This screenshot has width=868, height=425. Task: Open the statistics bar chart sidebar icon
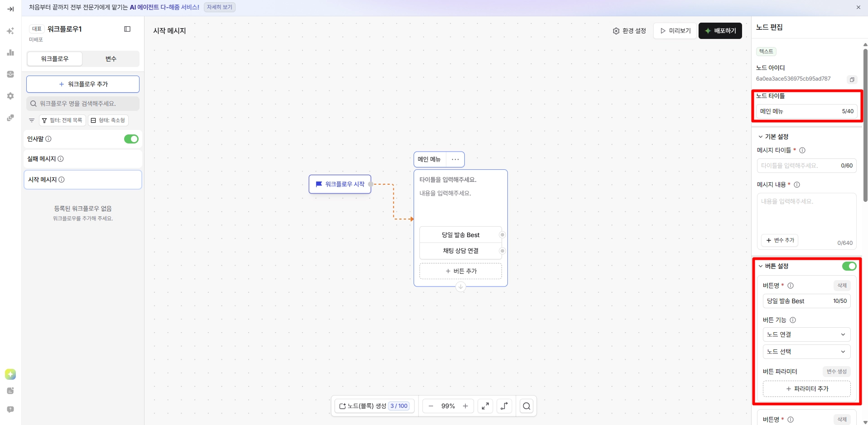tap(10, 53)
